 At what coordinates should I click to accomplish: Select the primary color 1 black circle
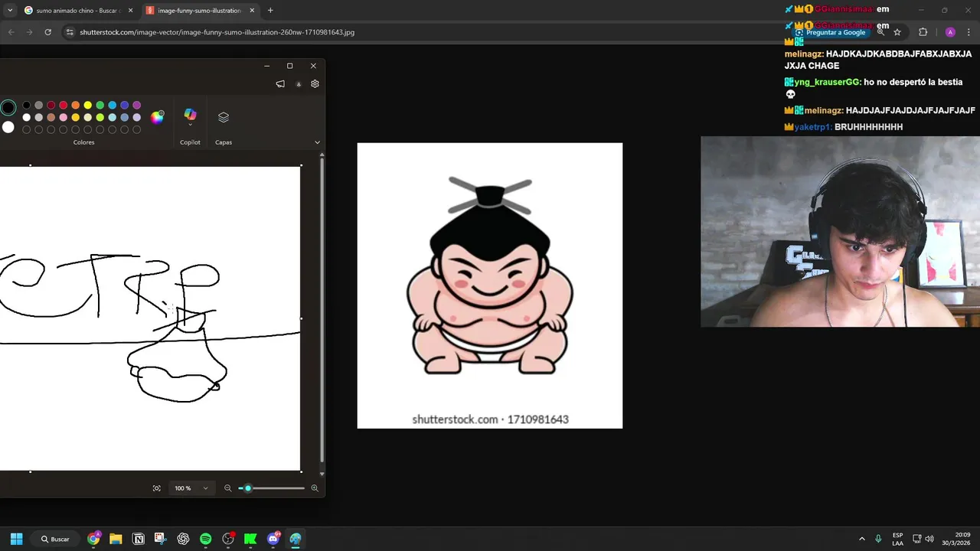(x=8, y=108)
